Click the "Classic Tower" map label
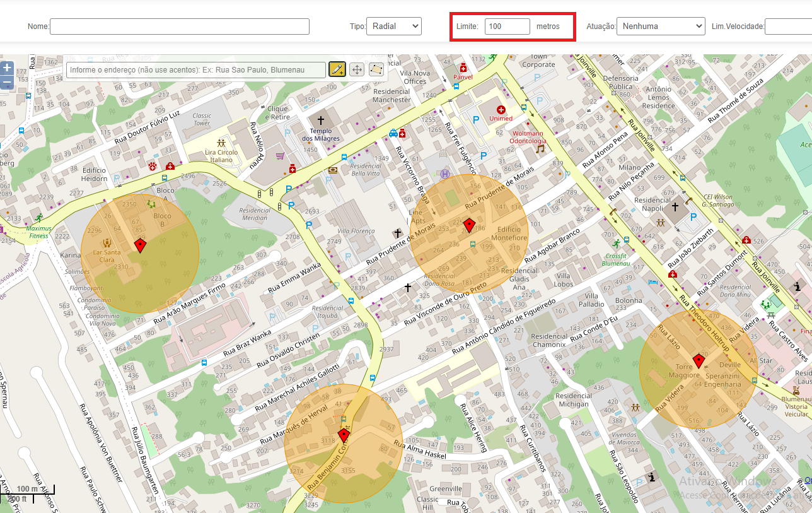 tap(202, 119)
